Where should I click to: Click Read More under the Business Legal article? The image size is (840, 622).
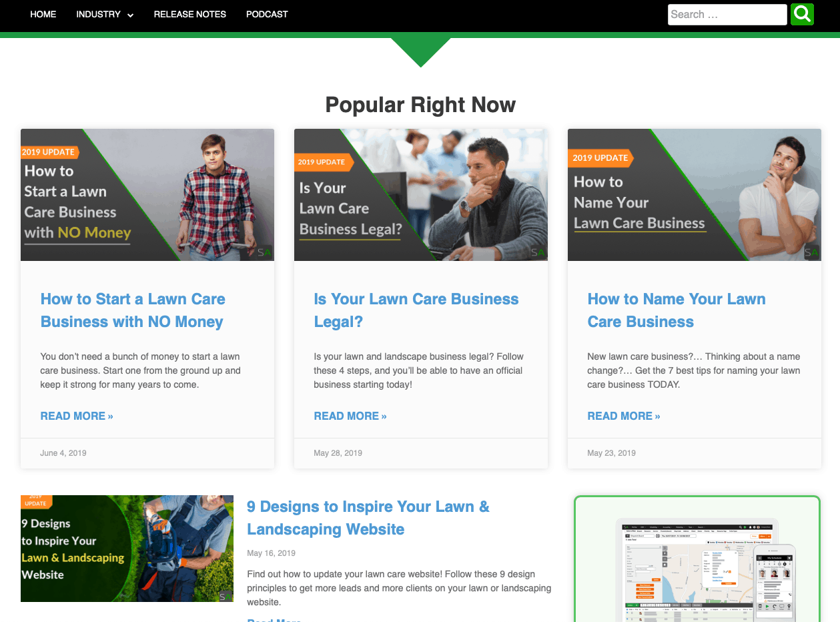pos(350,416)
